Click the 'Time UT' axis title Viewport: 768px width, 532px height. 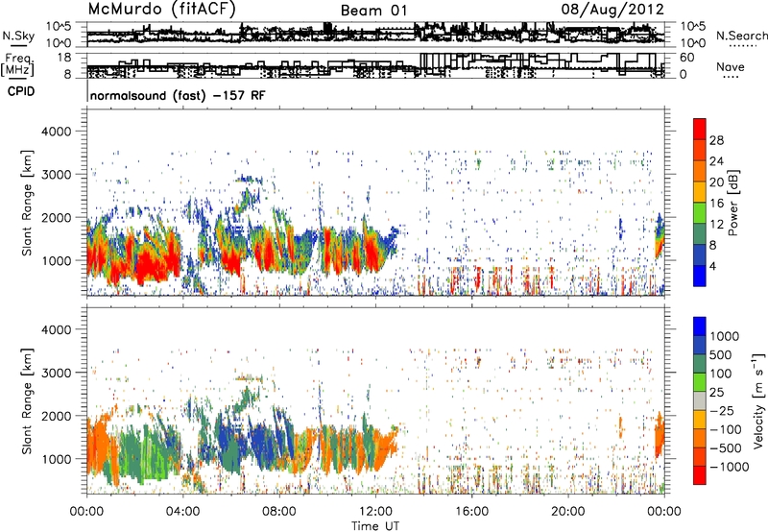(x=375, y=525)
